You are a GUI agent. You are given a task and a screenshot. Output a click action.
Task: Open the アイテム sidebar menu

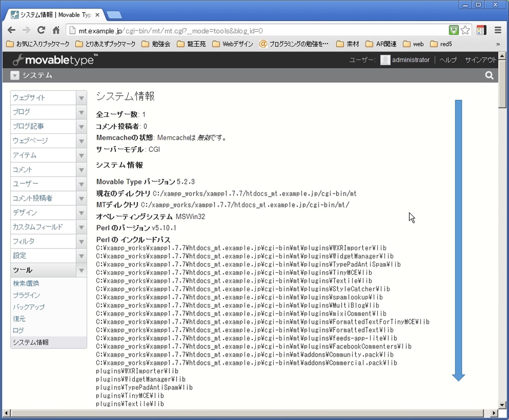(x=44, y=155)
